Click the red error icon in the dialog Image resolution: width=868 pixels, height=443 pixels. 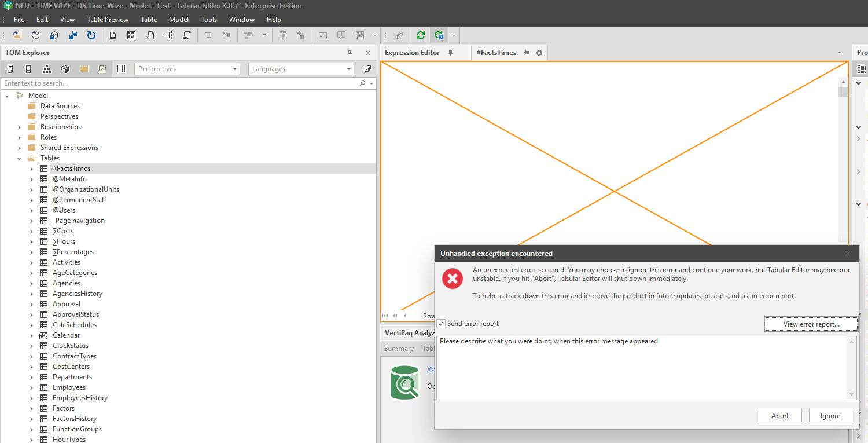[x=453, y=279]
